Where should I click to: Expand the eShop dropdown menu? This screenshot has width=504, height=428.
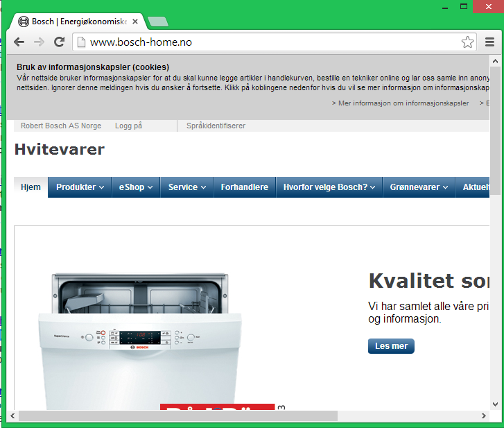coord(136,187)
